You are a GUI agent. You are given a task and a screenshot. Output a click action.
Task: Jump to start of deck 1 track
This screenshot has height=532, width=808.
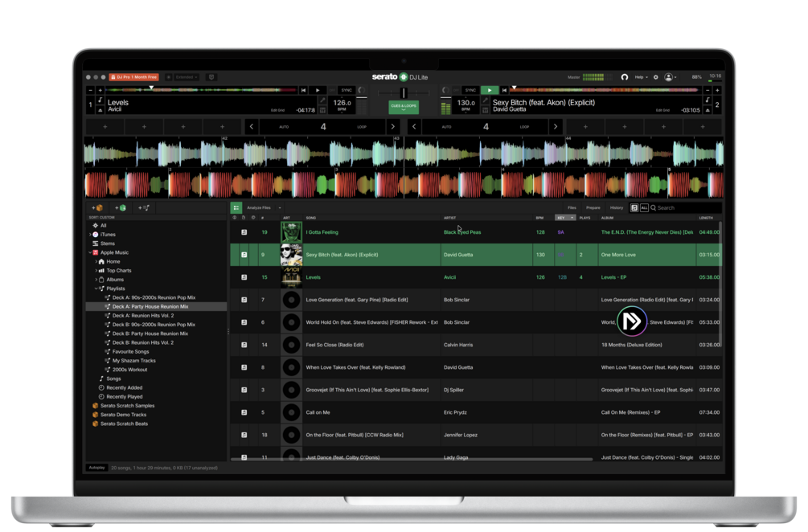pyautogui.click(x=304, y=90)
